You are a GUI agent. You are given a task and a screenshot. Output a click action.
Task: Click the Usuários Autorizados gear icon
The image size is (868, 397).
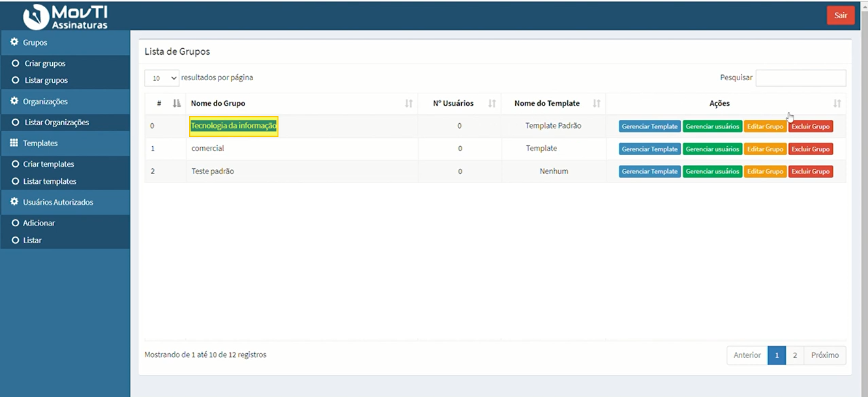point(14,202)
